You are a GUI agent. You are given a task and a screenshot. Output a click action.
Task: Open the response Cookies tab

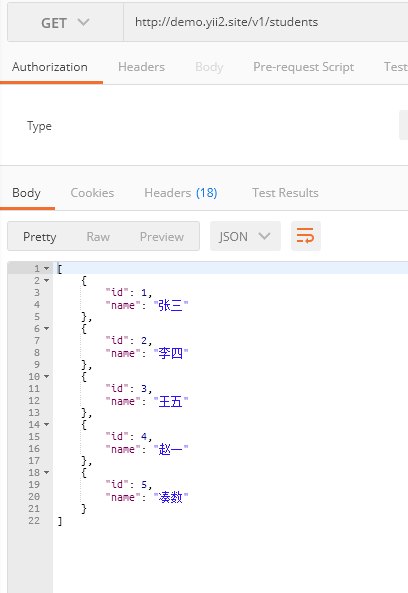tap(92, 193)
